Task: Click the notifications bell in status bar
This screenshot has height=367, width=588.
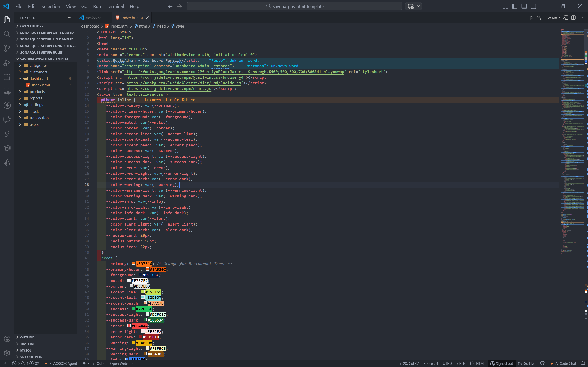Action: click(583, 363)
